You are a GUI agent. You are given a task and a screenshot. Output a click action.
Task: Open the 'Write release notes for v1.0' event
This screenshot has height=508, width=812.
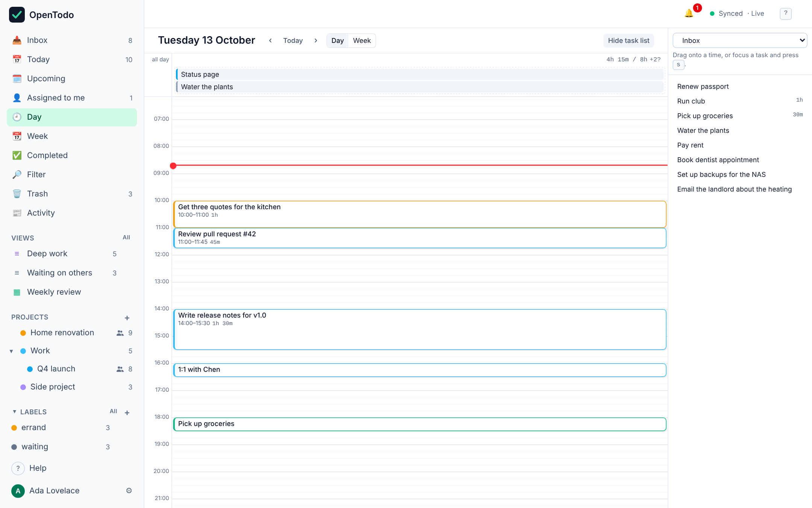click(420, 330)
